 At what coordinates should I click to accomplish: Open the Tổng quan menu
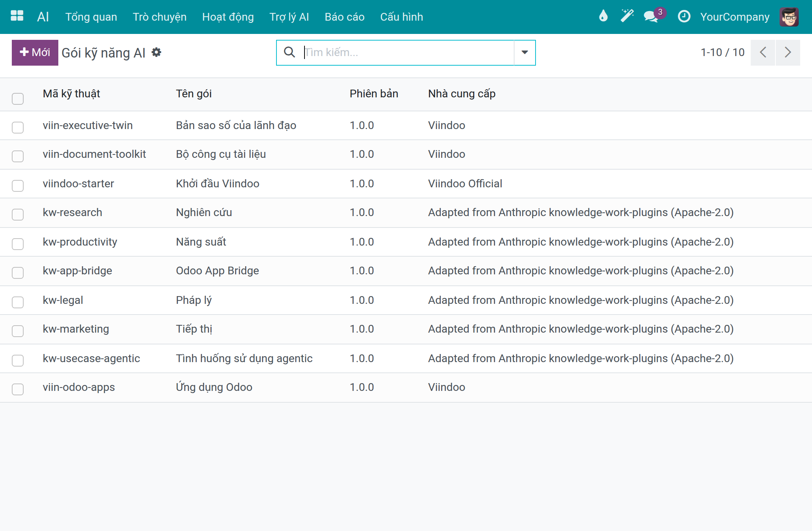tap(91, 17)
